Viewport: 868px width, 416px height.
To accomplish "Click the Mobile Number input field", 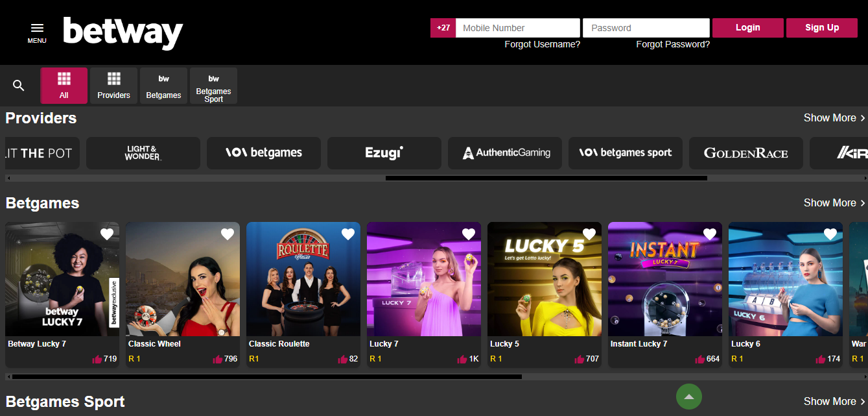I will [517, 28].
